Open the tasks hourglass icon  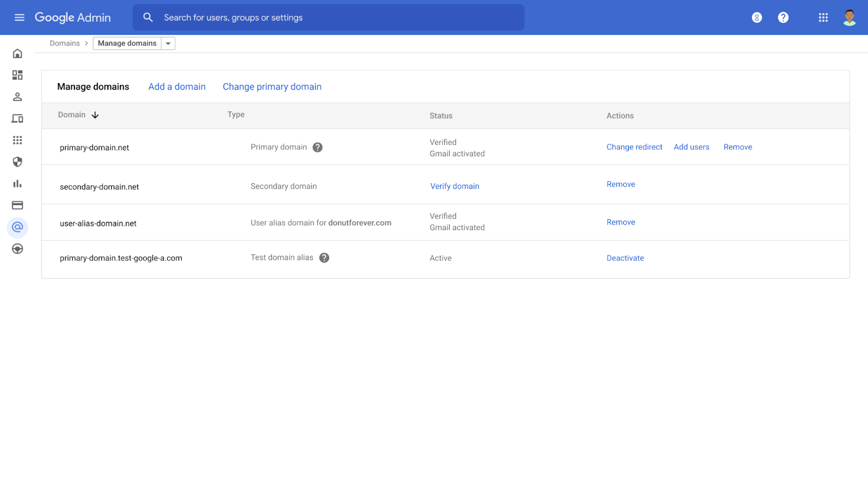point(757,17)
